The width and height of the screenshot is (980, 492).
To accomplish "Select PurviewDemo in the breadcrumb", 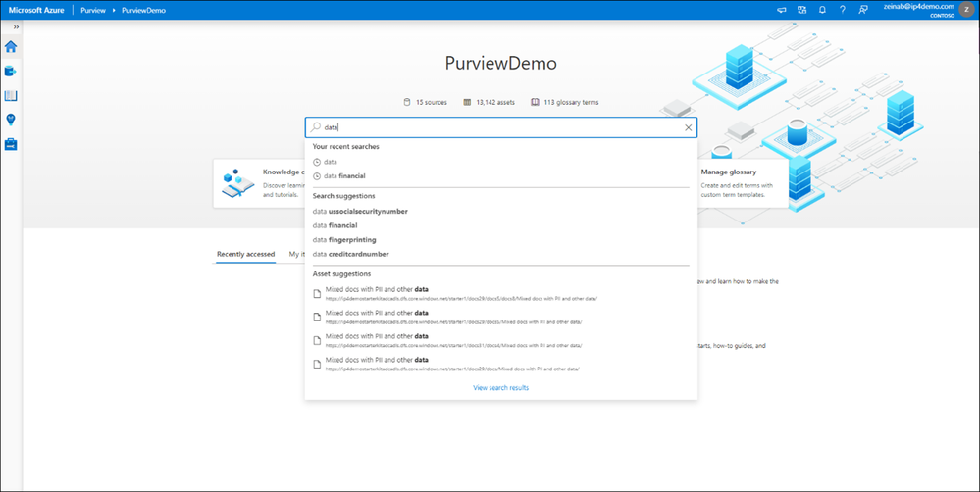I will coord(144,10).
